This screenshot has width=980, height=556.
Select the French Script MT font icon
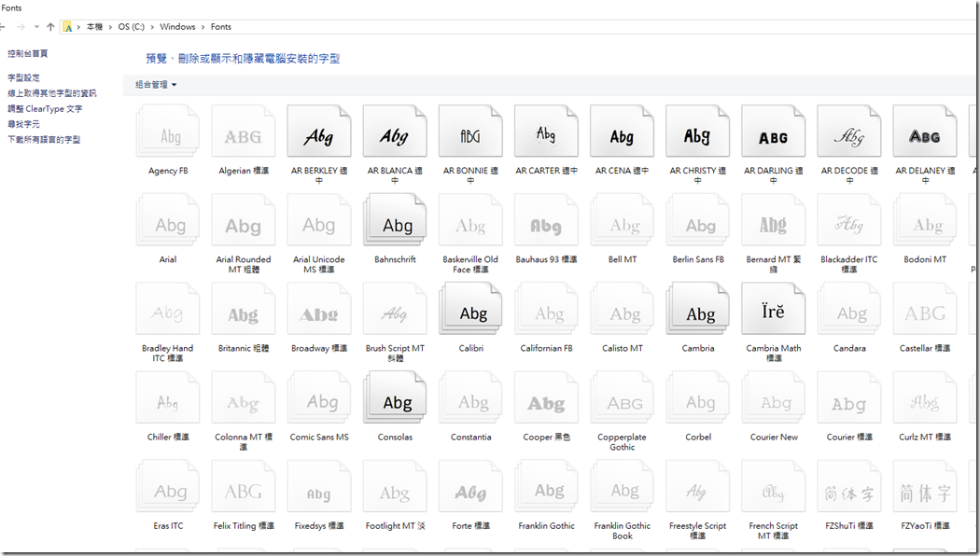click(x=774, y=486)
